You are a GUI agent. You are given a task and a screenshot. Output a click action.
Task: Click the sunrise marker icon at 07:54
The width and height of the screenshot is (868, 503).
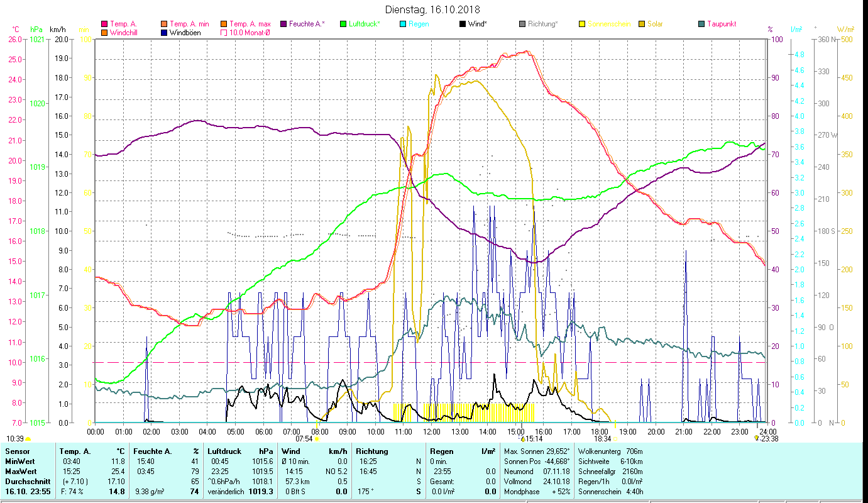(316, 439)
